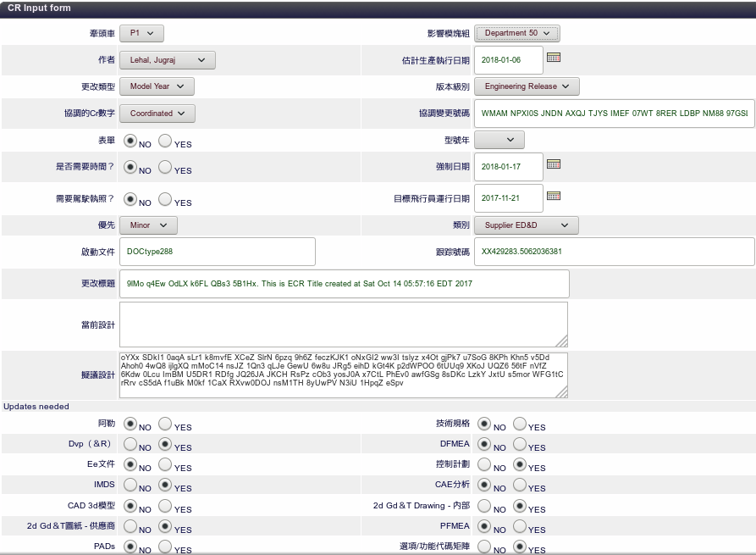Expand the empty 型號年 dropdown
The image size is (756, 555).
point(499,140)
